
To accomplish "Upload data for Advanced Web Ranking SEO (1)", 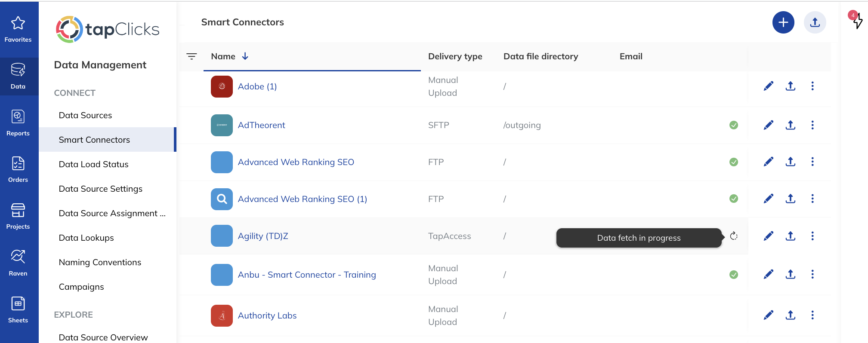I will coord(791,199).
